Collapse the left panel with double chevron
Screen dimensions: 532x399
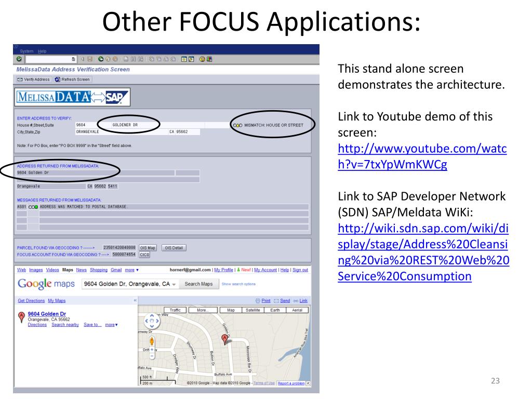click(x=135, y=300)
